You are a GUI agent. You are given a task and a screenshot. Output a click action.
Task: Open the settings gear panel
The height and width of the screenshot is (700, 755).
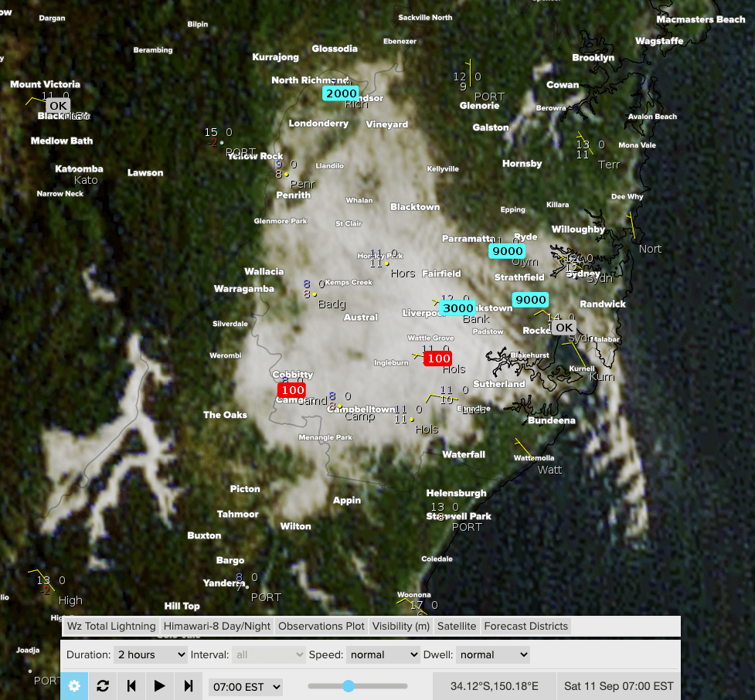point(74,685)
